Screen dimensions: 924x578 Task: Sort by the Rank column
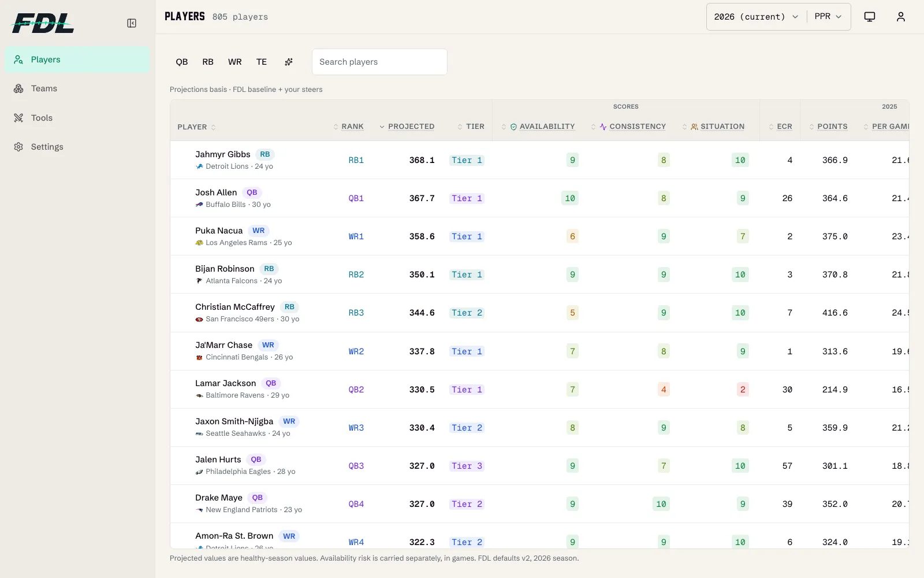[348, 127]
